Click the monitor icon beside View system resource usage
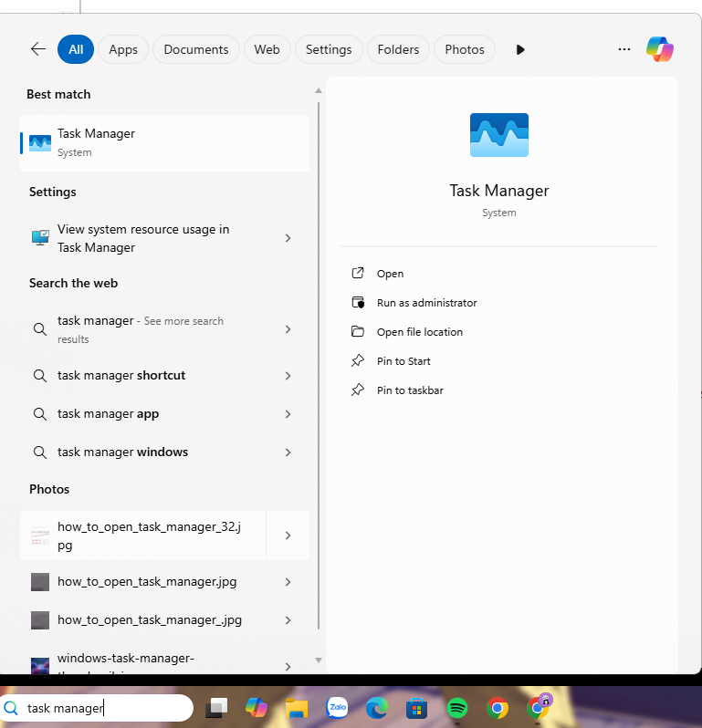702x728 pixels. click(x=40, y=238)
